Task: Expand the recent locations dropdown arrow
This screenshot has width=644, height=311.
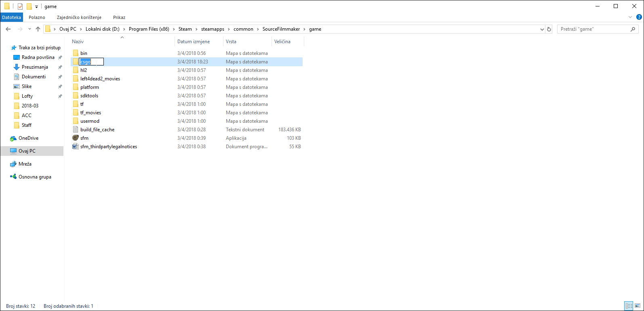Action: click(29, 29)
